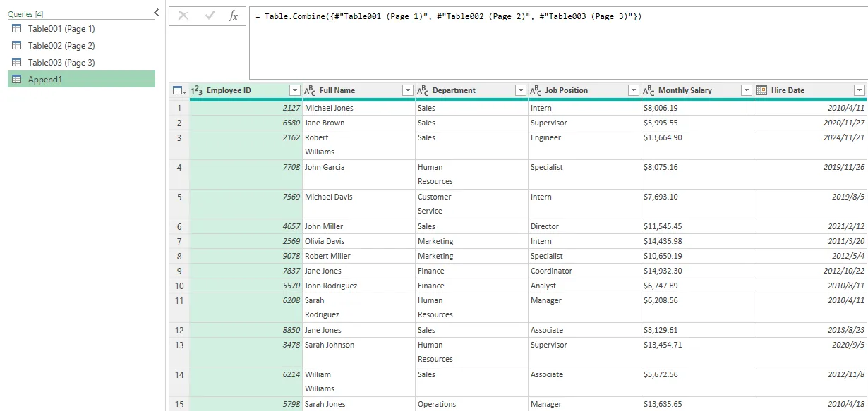Click the table icon beside Table001 (Page 1)
Viewport: 868px width, 411px height.
(17, 29)
